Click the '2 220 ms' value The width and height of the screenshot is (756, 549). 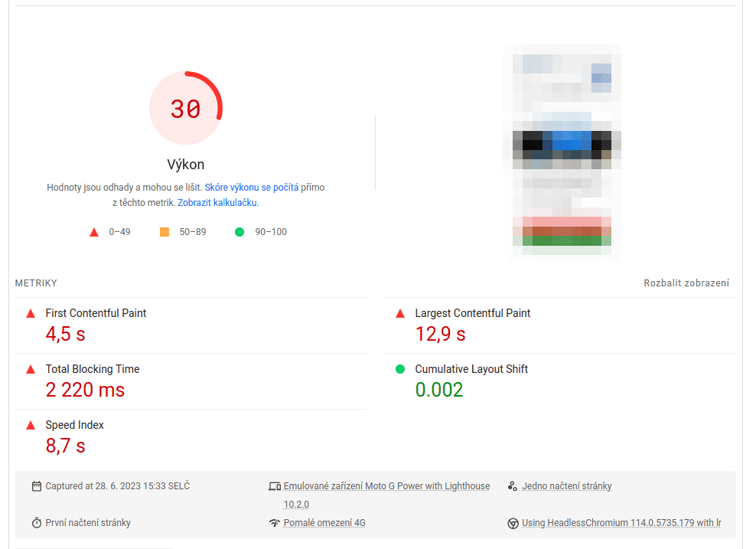click(86, 390)
